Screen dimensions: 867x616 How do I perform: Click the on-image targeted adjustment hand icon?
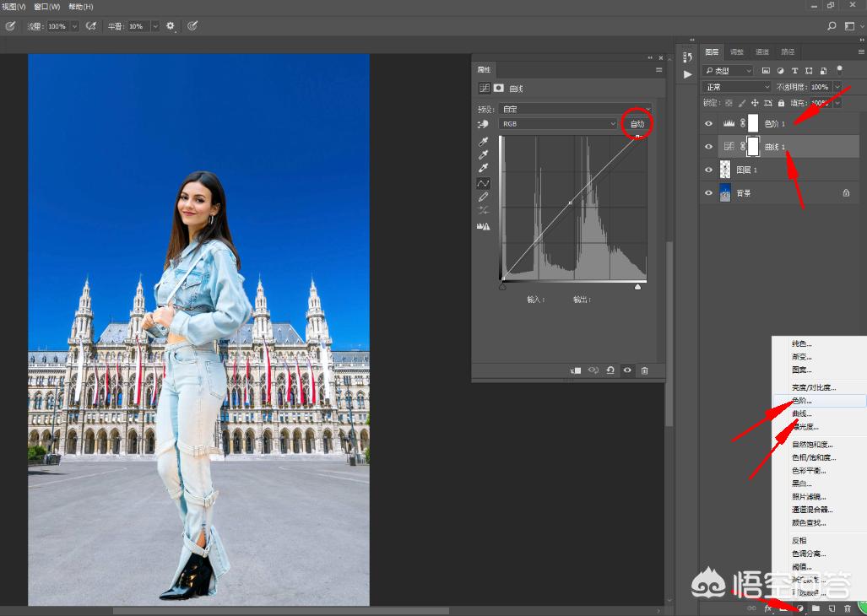484,124
